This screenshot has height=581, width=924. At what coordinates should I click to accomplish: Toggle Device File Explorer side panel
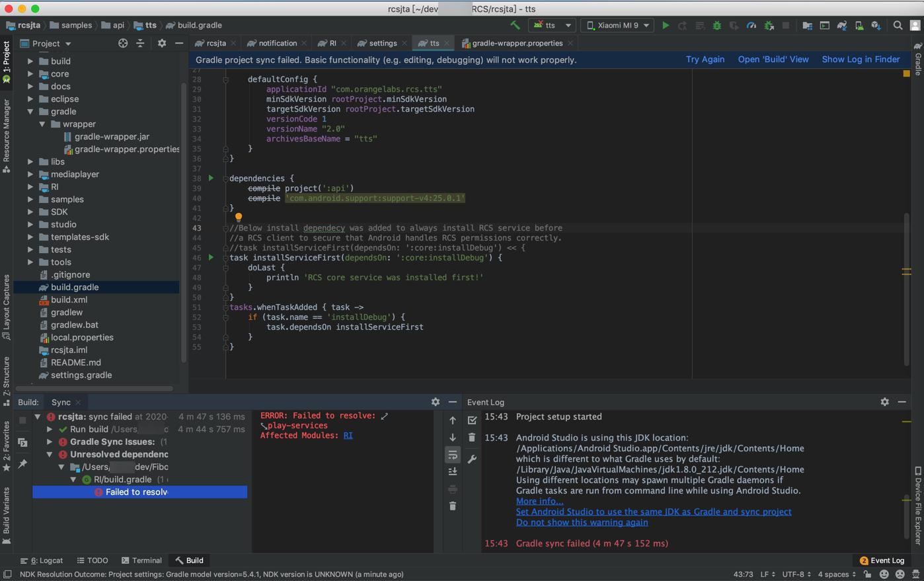[918, 506]
